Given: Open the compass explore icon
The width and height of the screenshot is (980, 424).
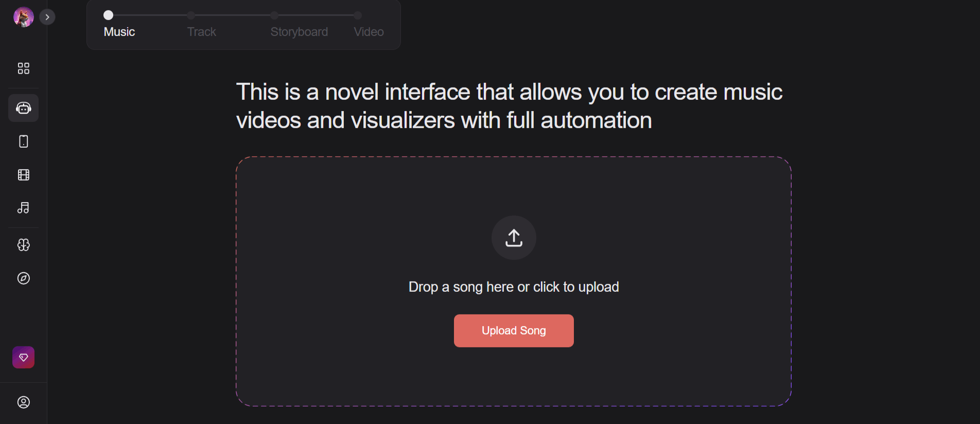Looking at the screenshot, I should pyautogui.click(x=24, y=278).
